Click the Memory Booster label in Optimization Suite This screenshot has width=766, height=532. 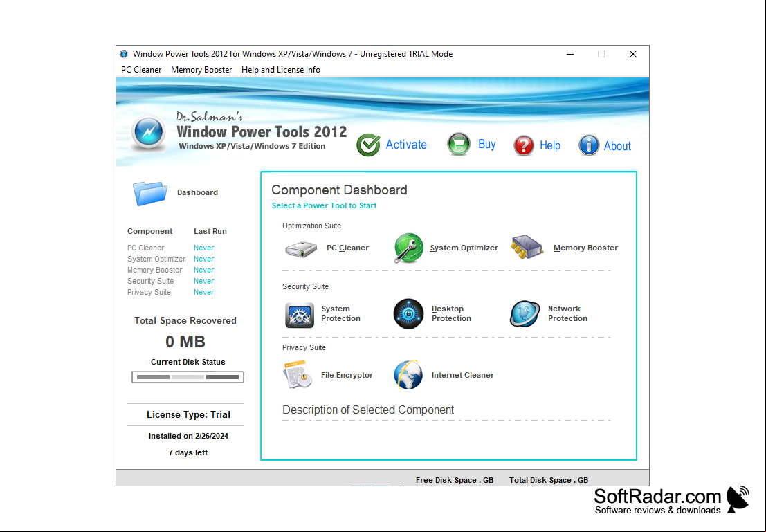pyautogui.click(x=585, y=248)
